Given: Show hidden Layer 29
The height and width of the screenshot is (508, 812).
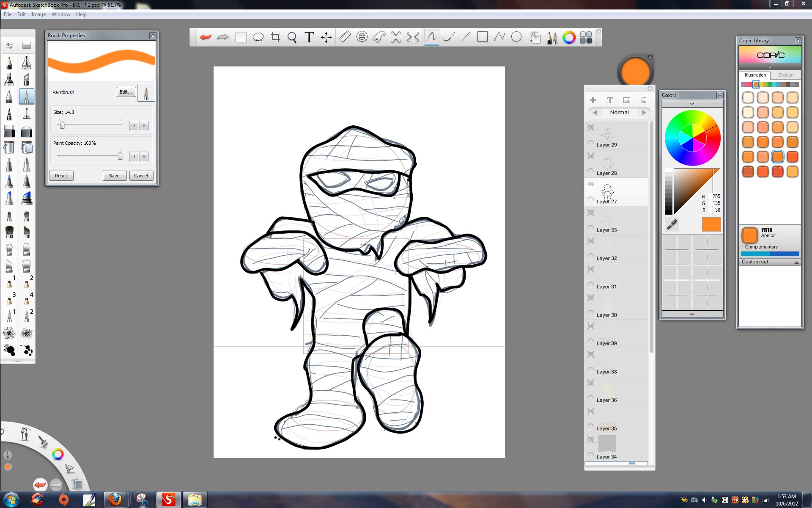Looking at the screenshot, I should click(x=591, y=127).
